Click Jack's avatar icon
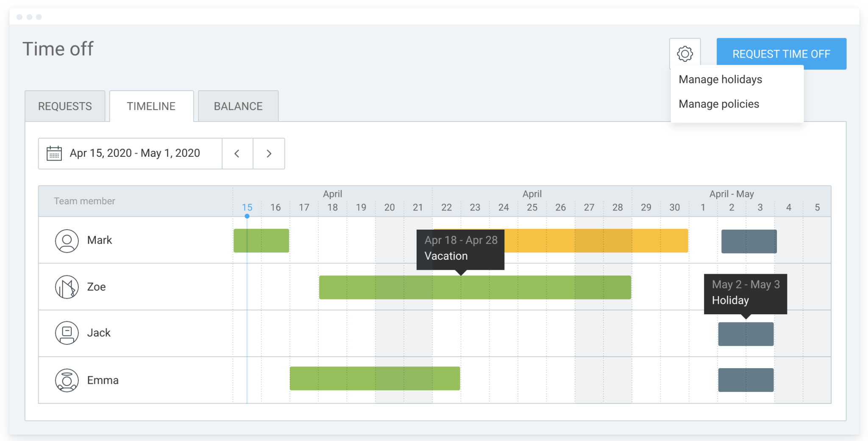This screenshot has width=868, height=441. pos(67,333)
